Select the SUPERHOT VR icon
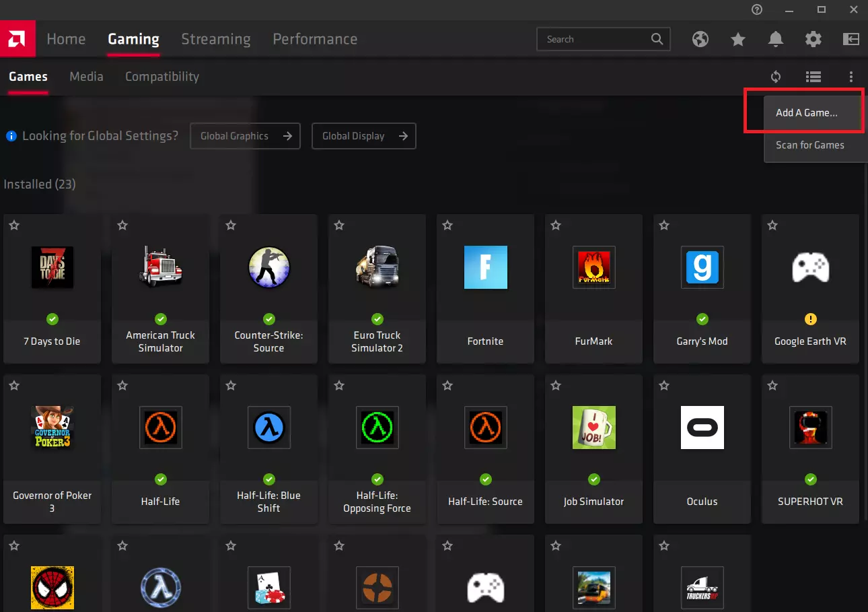 [x=810, y=428]
